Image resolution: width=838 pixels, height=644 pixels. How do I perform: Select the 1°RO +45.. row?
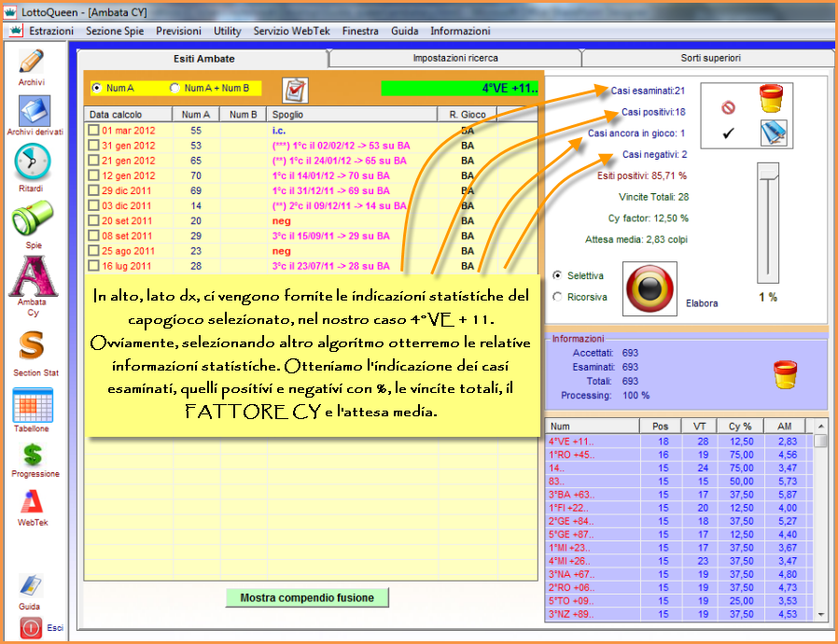679,455
